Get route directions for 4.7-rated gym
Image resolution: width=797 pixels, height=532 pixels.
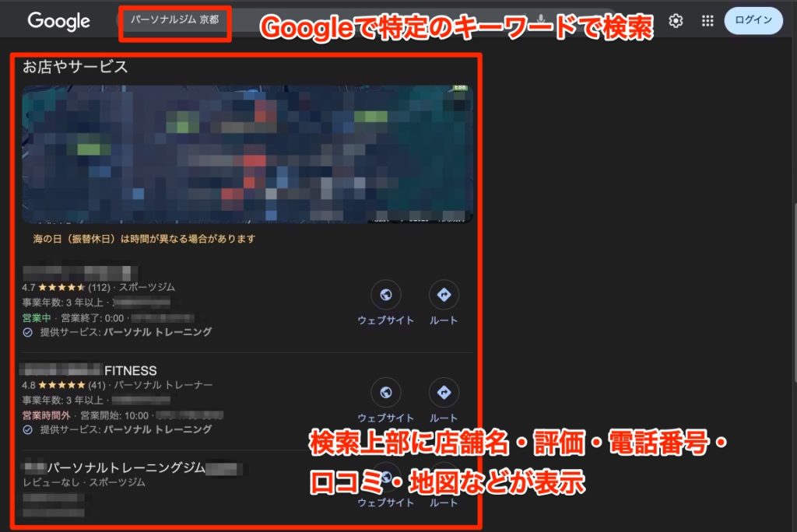444,295
